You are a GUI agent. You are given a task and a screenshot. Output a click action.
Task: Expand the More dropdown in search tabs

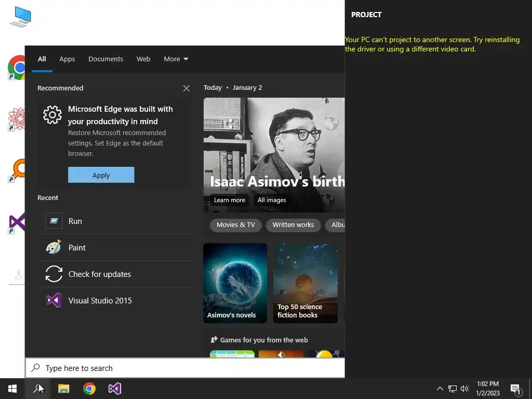(176, 59)
